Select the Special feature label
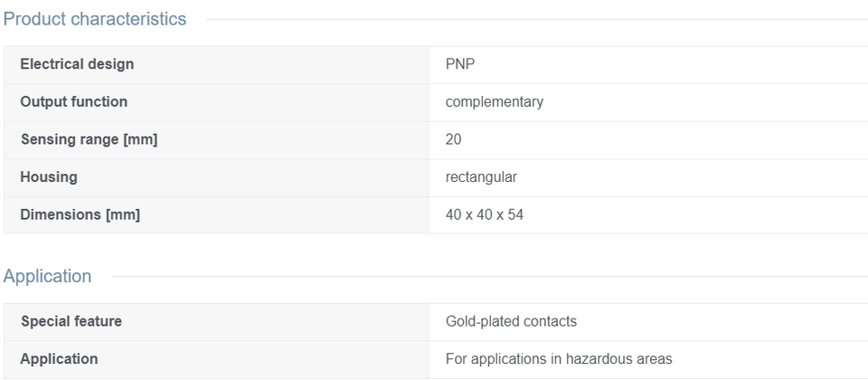Viewport: 868px width, 380px height. (71, 321)
